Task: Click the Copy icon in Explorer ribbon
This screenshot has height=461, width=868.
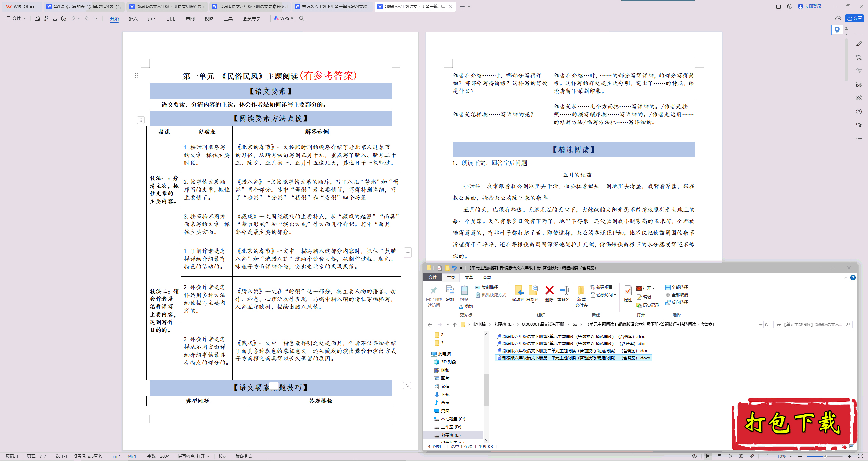Action: [450, 294]
